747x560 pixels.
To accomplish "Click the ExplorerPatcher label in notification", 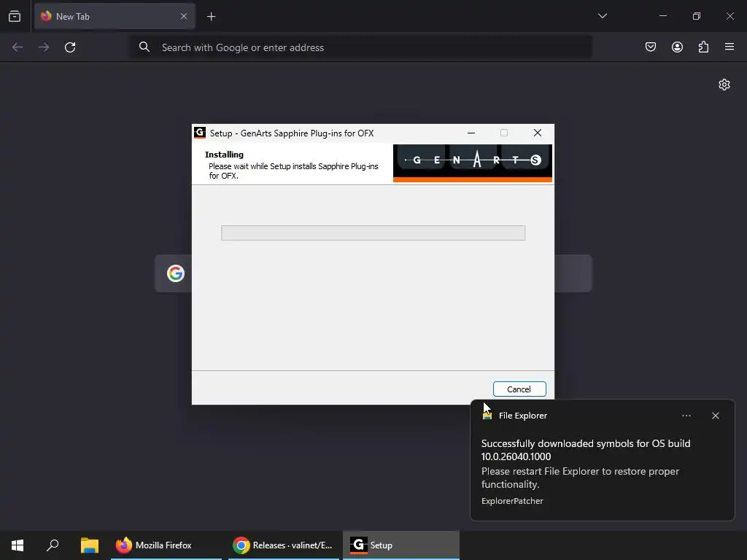I will (x=512, y=501).
